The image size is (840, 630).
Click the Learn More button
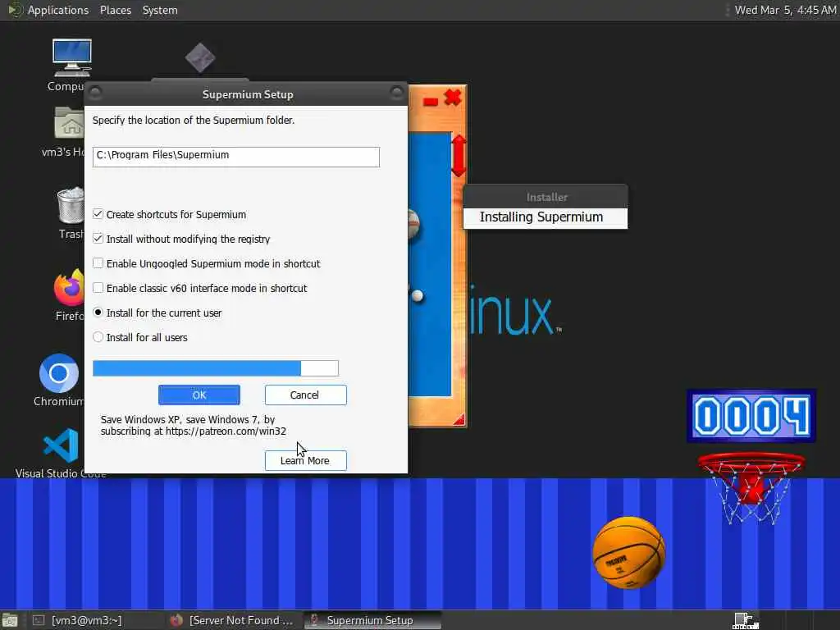[x=305, y=461]
